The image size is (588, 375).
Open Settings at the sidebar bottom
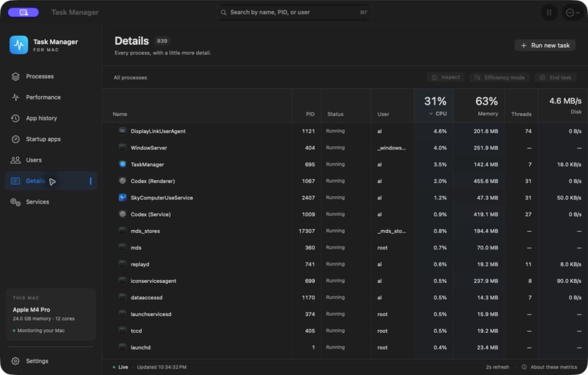51,361
